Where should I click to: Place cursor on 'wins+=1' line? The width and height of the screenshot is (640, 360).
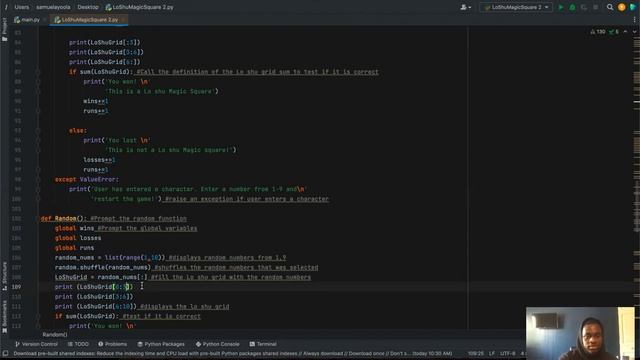(96, 101)
